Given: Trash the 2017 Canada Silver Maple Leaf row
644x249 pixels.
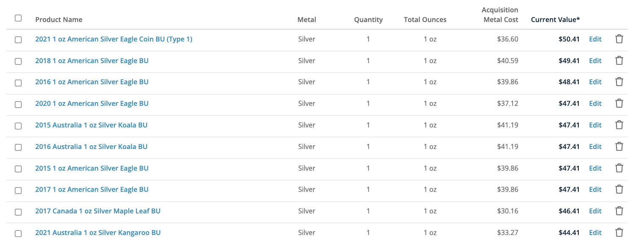Looking at the screenshot, I should (x=619, y=211).
